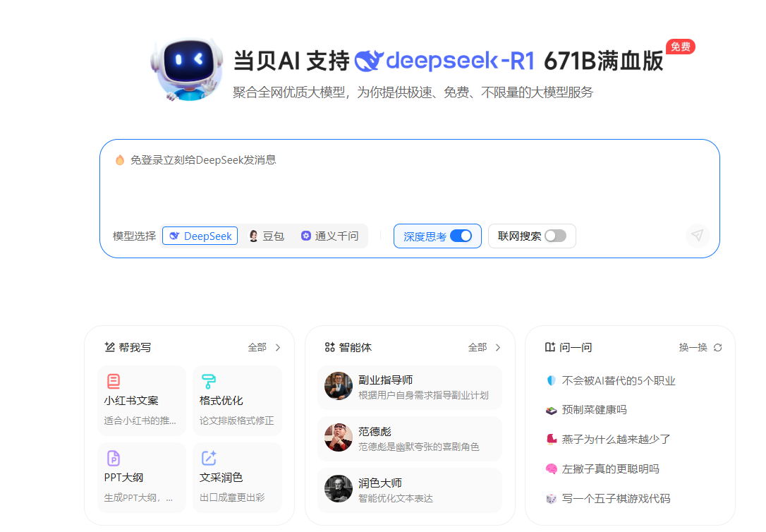
Task: Expand 帮我写 with the chevron arrow
Action: pyautogui.click(x=278, y=347)
